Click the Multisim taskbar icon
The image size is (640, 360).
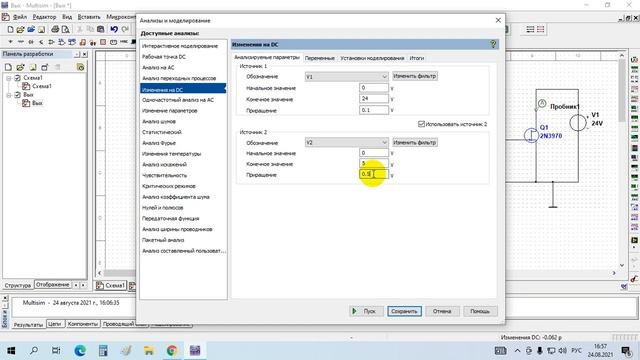click(x=195, y=350)
